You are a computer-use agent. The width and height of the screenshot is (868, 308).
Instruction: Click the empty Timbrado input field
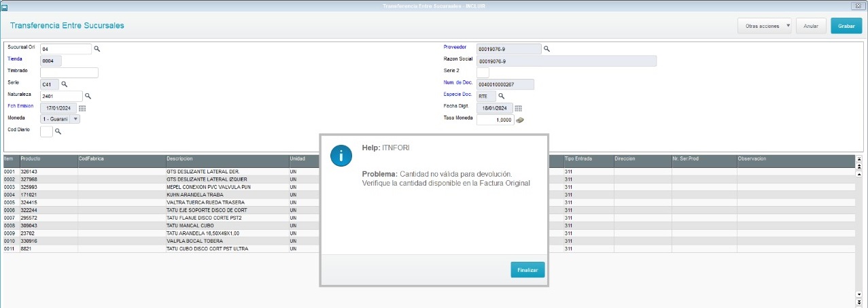pyautogui.click(x=69, y=72)
